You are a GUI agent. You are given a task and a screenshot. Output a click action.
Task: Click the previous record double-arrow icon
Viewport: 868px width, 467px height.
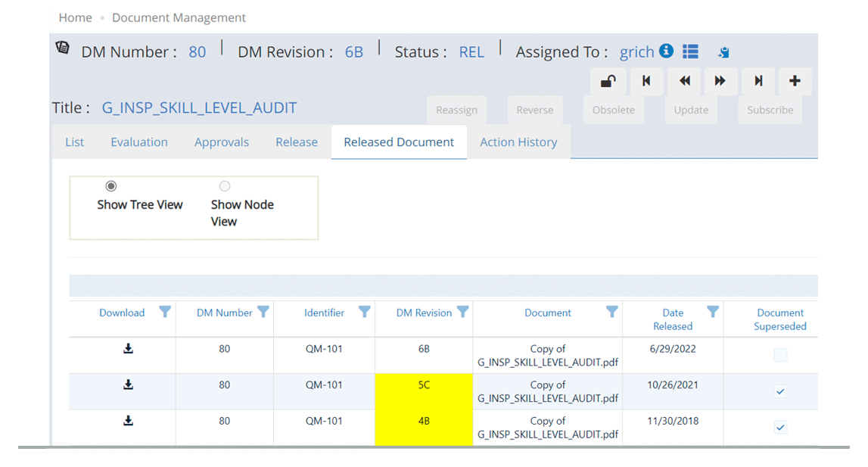tap(683, 81)
